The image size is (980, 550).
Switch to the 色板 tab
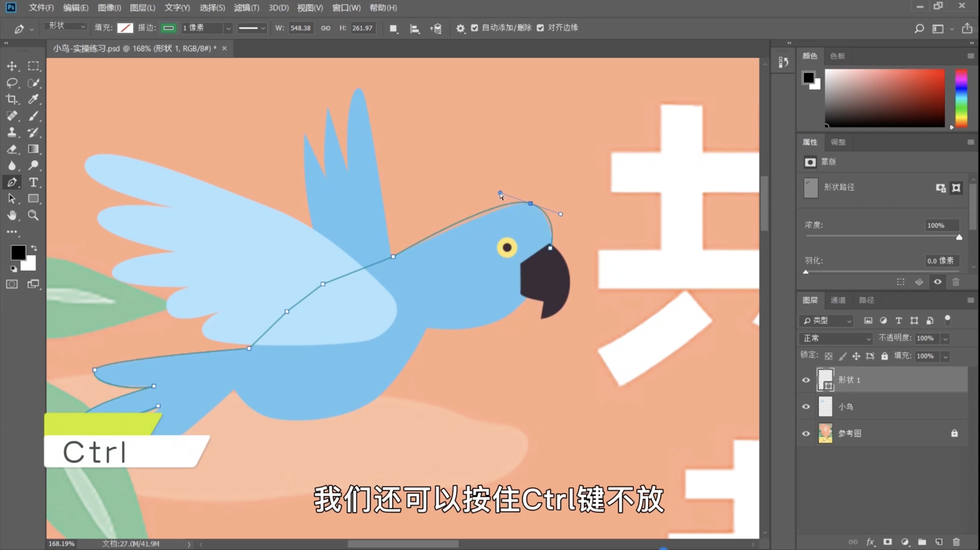837,56
